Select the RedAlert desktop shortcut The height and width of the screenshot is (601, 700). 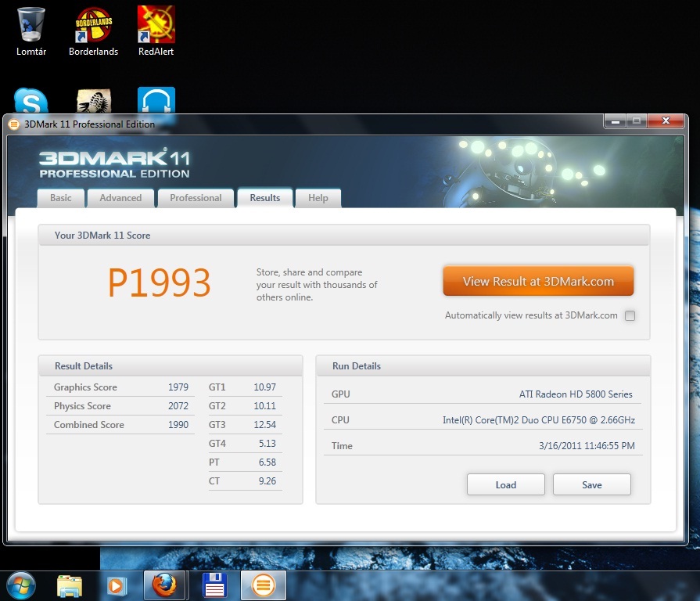[156, 31]
